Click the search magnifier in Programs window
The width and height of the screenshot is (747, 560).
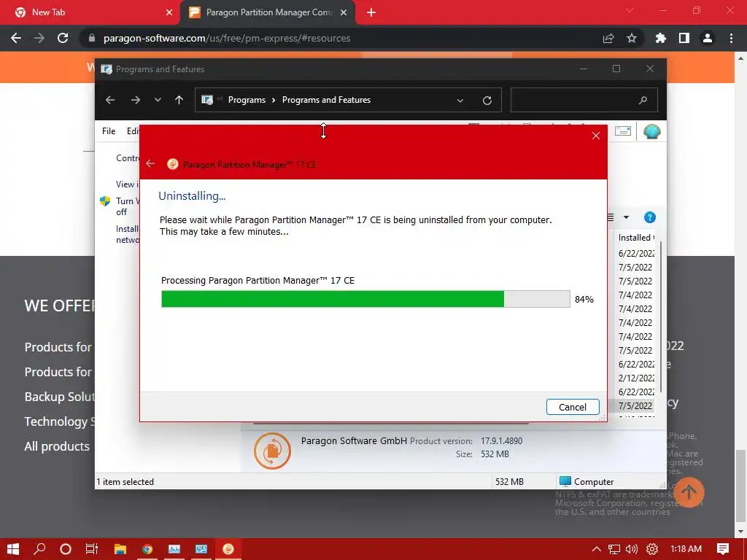pyautogui.click(x=643, y=100)
